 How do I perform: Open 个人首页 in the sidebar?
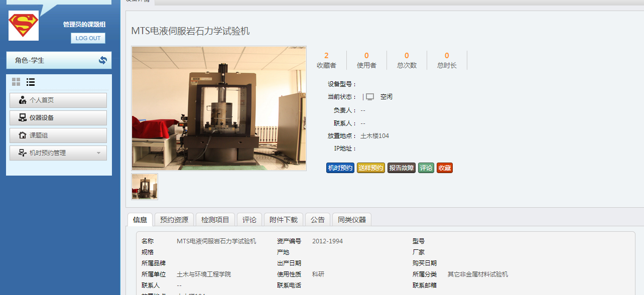tap(58, 100)
